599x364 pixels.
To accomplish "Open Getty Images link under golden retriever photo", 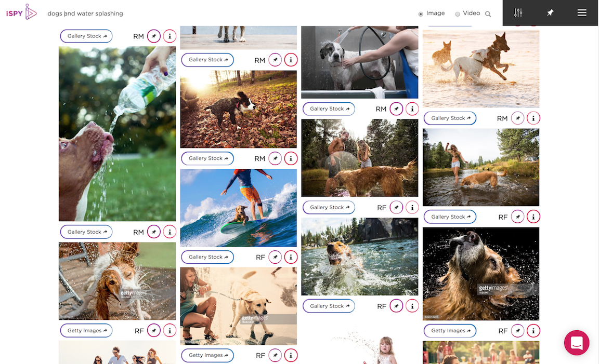I will click(450, 330).
